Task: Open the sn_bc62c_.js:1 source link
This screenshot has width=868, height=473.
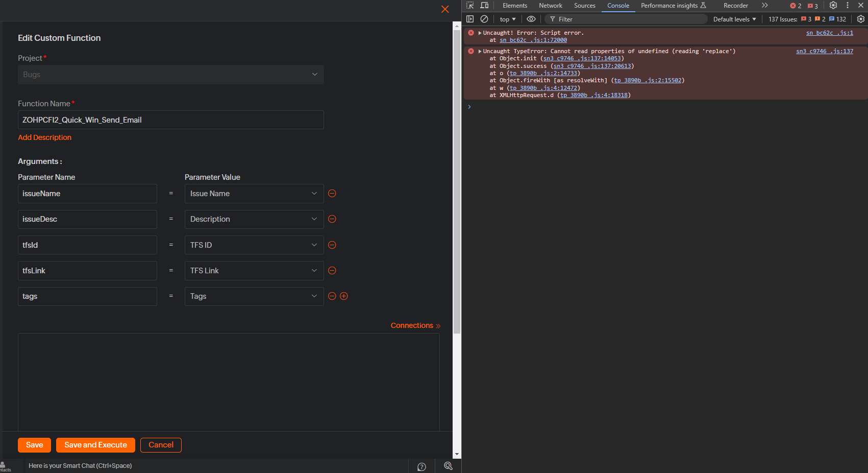Action: [829, 33]
